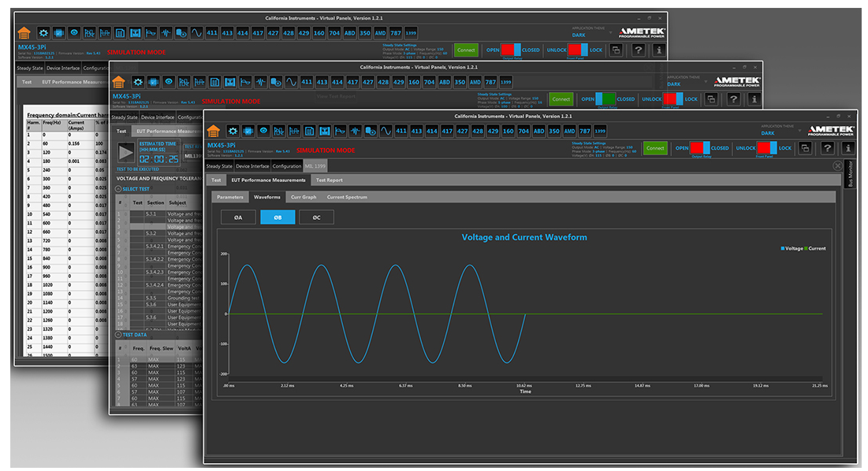Click the info icon in front window
Screen dimensions: 868x471
pyautogui.click(x=848, y=148)
